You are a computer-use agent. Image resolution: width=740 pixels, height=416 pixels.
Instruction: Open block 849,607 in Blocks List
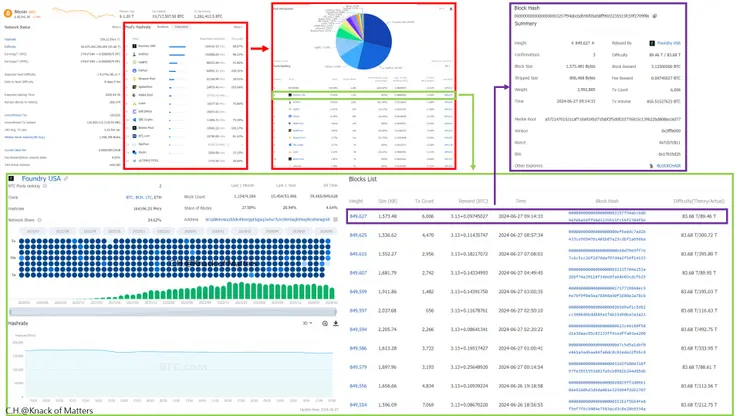pyautogui.click(x=358, y=273)
